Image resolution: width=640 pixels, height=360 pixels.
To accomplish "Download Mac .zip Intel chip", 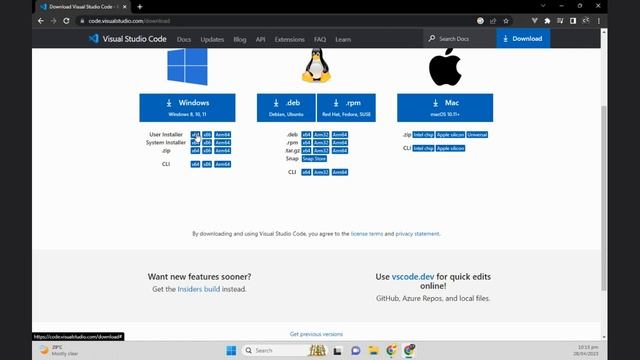I will [423, 135].
